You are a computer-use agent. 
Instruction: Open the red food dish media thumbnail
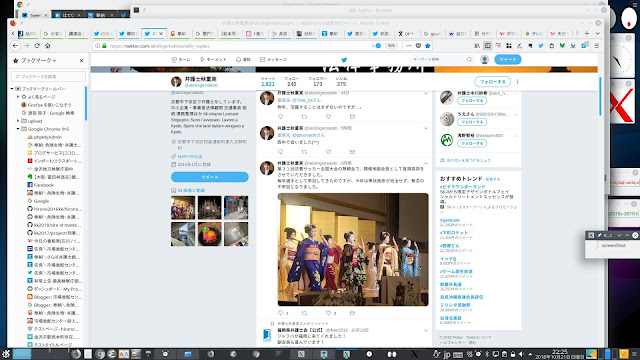[x=209, y=234]
